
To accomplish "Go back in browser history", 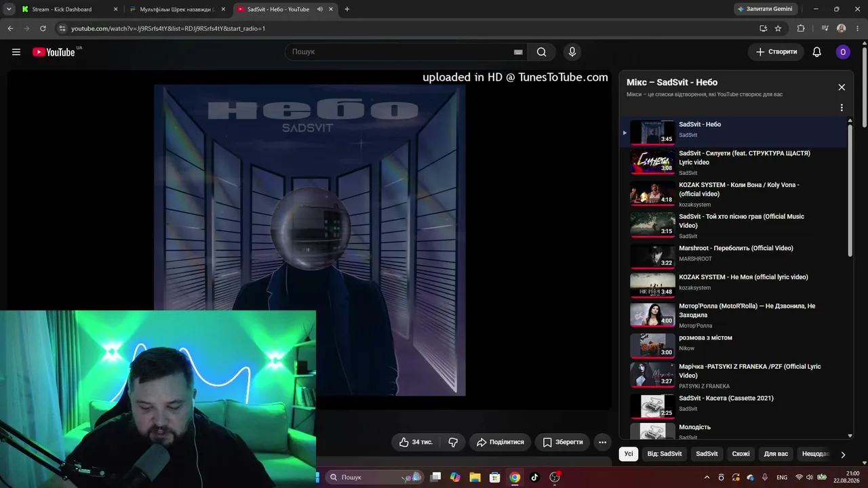I will [x=10, y=28].
